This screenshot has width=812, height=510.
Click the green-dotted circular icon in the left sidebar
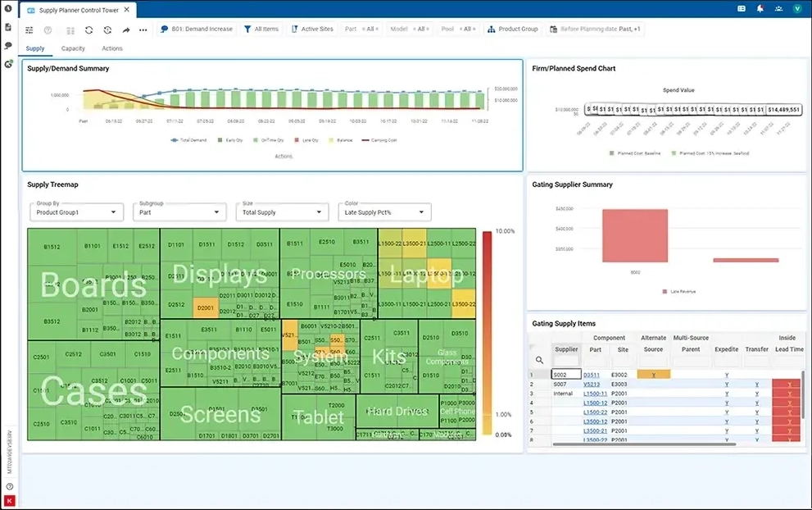point(7,64)
